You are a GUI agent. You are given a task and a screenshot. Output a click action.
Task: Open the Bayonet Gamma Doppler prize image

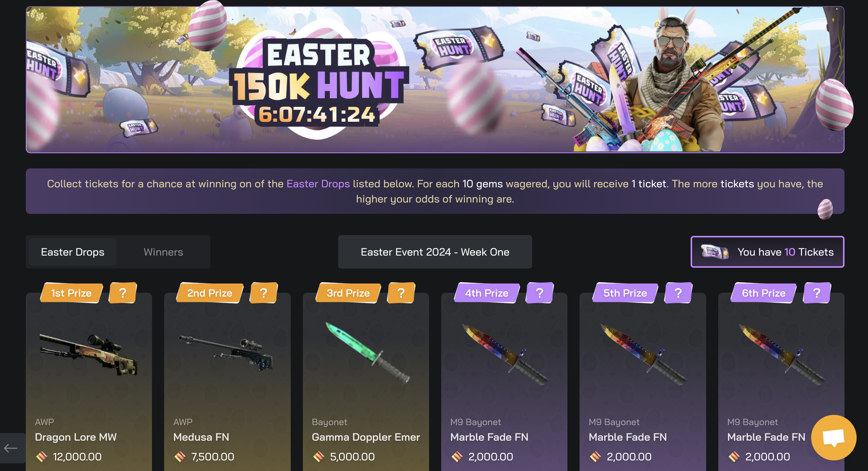click(368, 353)
